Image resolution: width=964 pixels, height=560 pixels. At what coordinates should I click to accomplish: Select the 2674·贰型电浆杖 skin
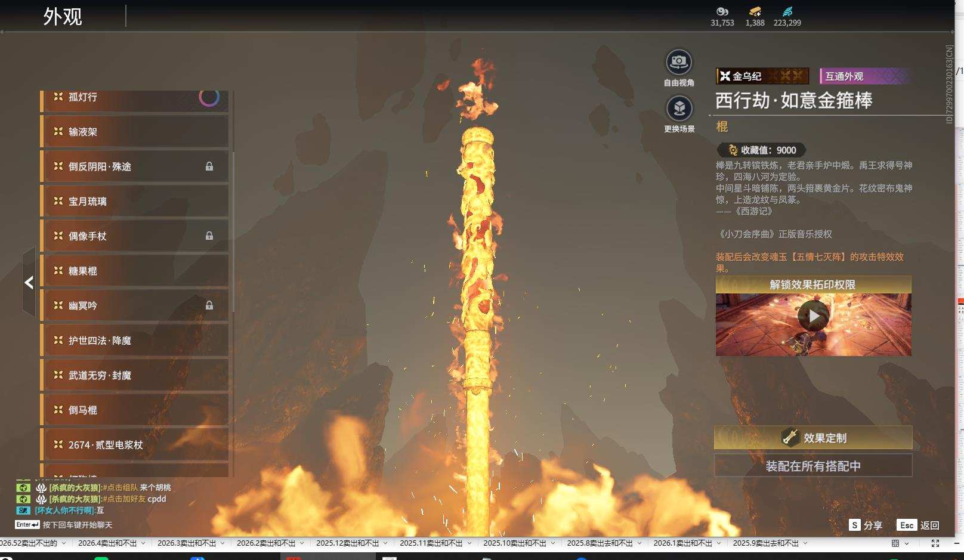(135, 445)
